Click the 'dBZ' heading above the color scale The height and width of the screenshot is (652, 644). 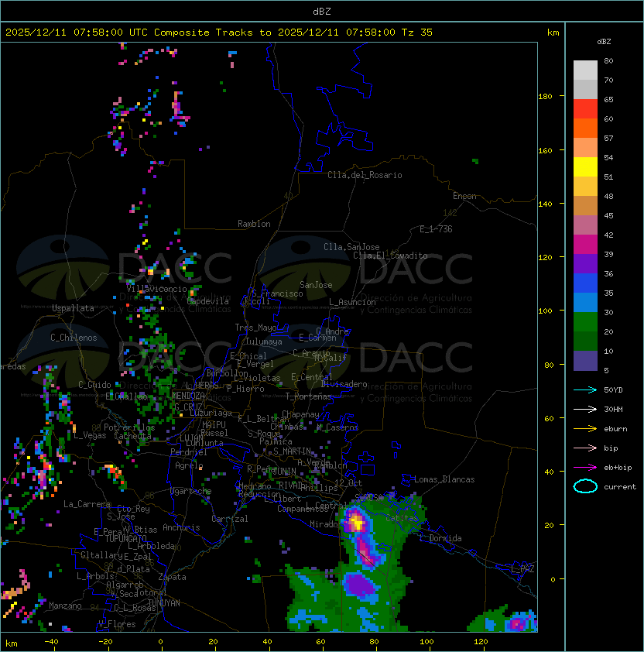coord(604,42)
